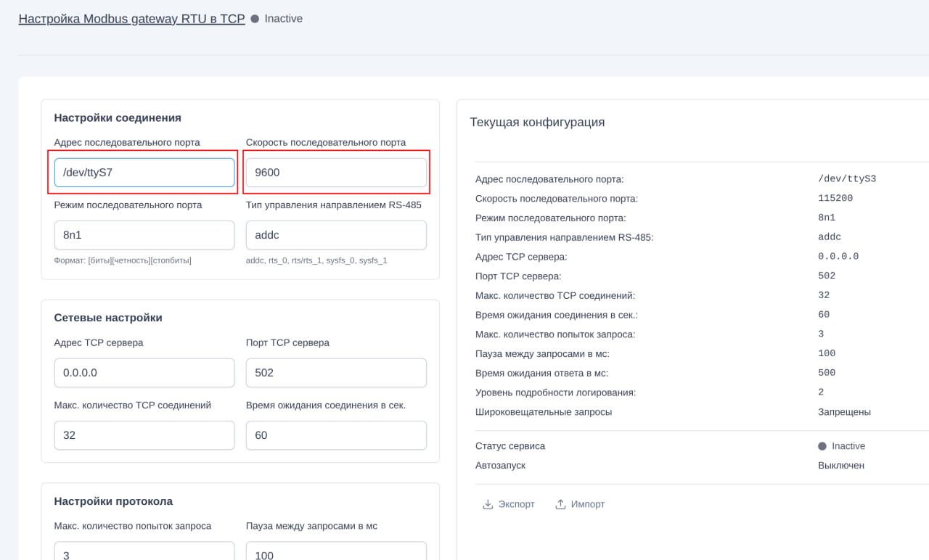Click the TCP server address field 0.0.0.0
The width and height of the screenshot is (929, 560).
[144, 373]
